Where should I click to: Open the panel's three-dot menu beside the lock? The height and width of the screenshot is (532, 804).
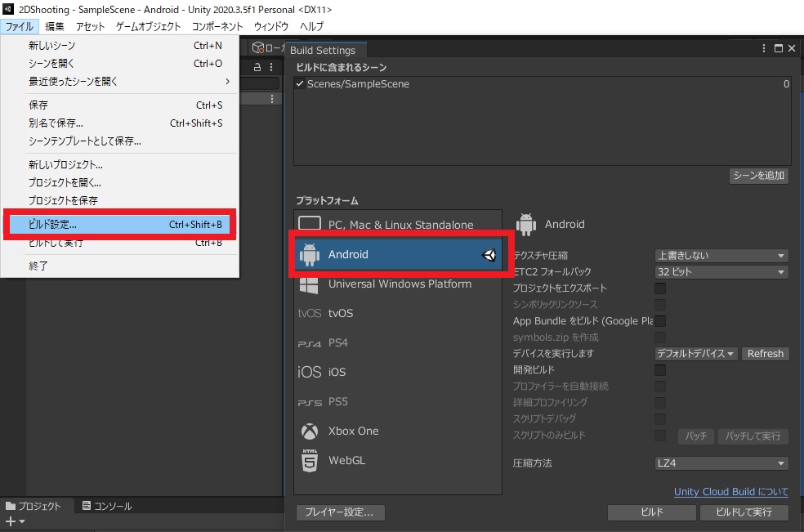click(271, 67)
